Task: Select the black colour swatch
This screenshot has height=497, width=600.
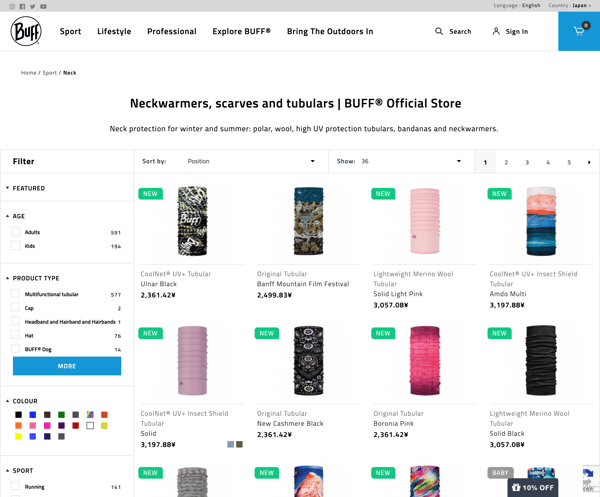Action: tap(18, 415)
